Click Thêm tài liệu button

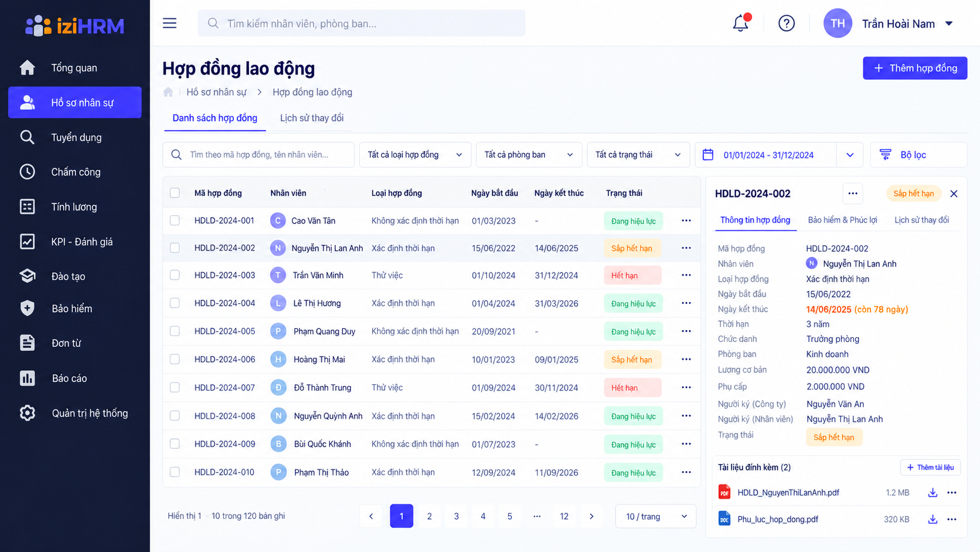pyautogui.click(x=930, y=468)
